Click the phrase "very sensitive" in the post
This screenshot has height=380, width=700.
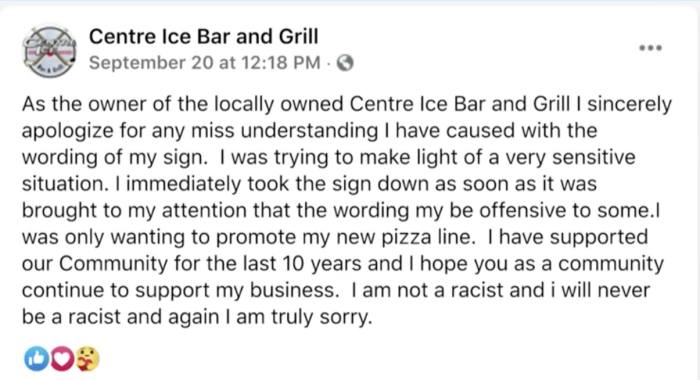point(571,157)
